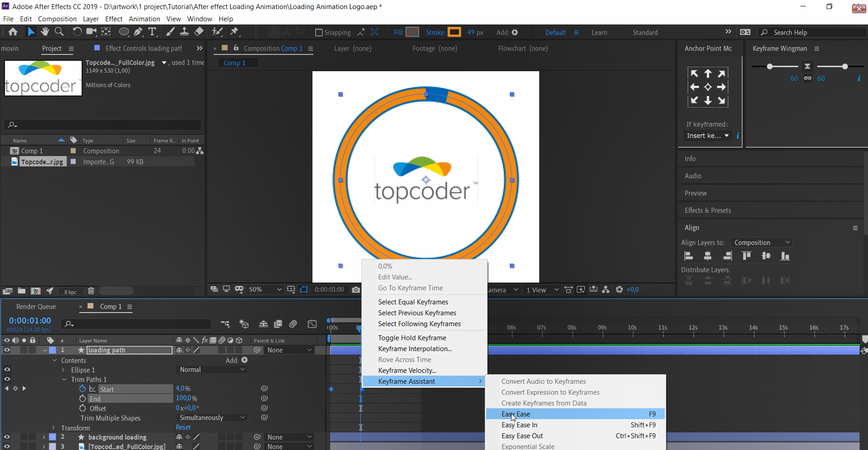Open the graph editor icon beside Start
868x450 pixels.
click(93, 389)
